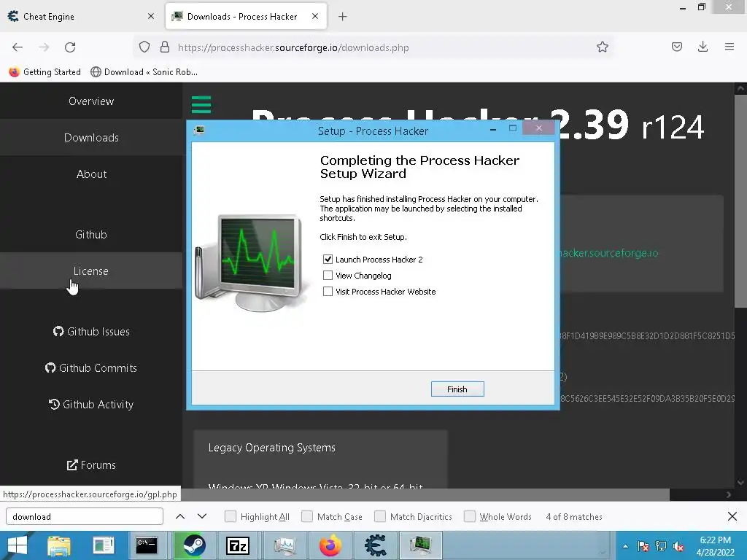Image resolution: width=747 pixels, height=560 pixels.
Task: Open Forums external link
Action: point(91,464)
